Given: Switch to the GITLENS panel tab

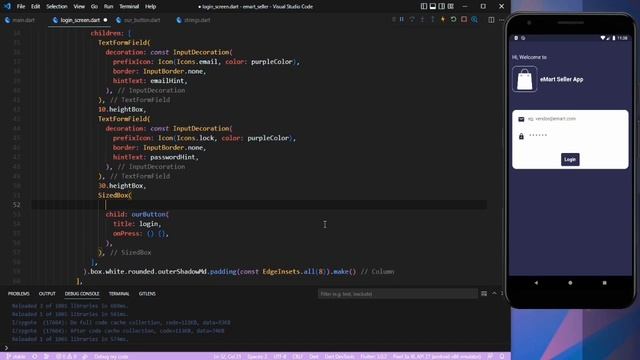Looking at the screenshot, I should (x=147, y=293).
